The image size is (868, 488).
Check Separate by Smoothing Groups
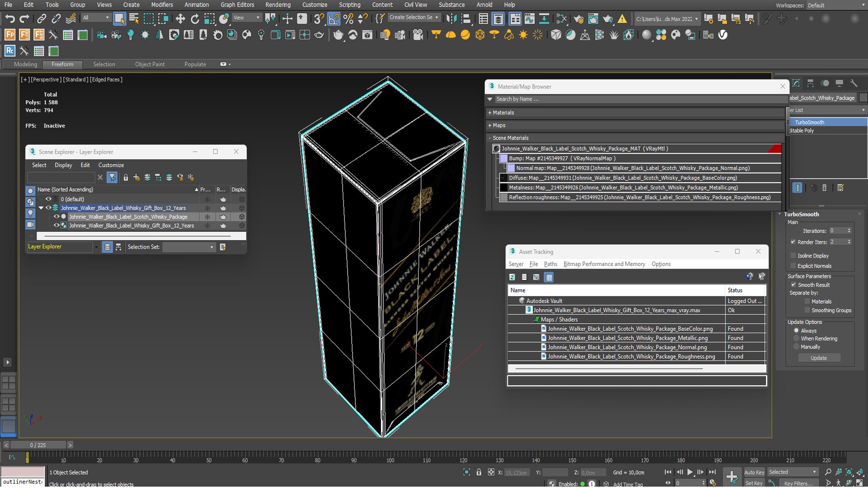point(807,310)
